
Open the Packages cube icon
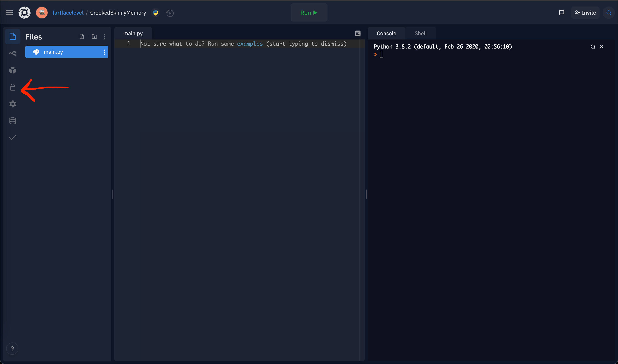(x=12, y=70)
